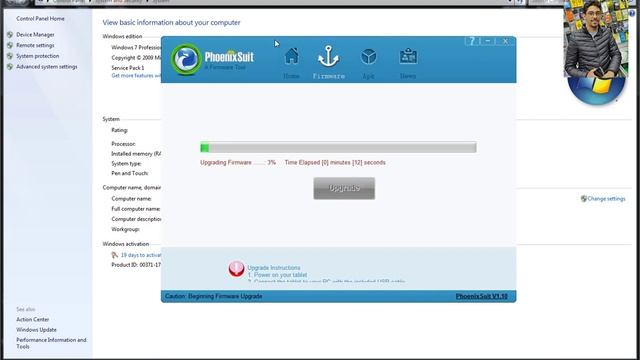Open the Home tab in PhoenixSuit

pos(291,63)
